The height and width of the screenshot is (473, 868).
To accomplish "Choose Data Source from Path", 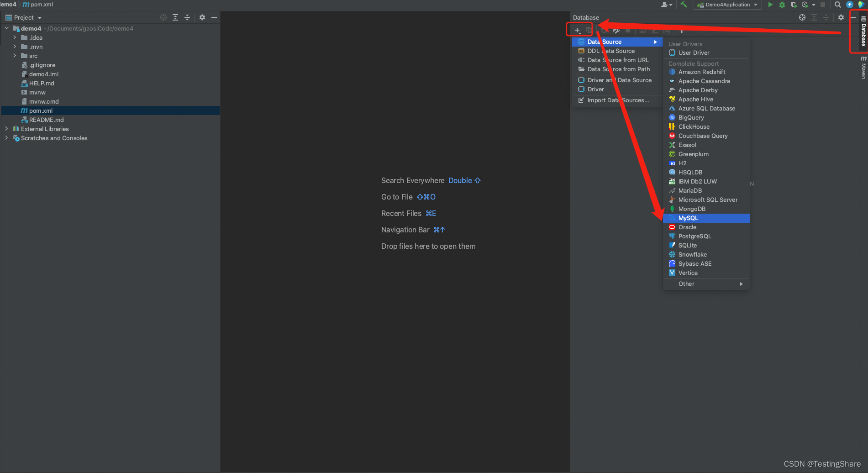I will pyautogui.click(x=617, y=69).
